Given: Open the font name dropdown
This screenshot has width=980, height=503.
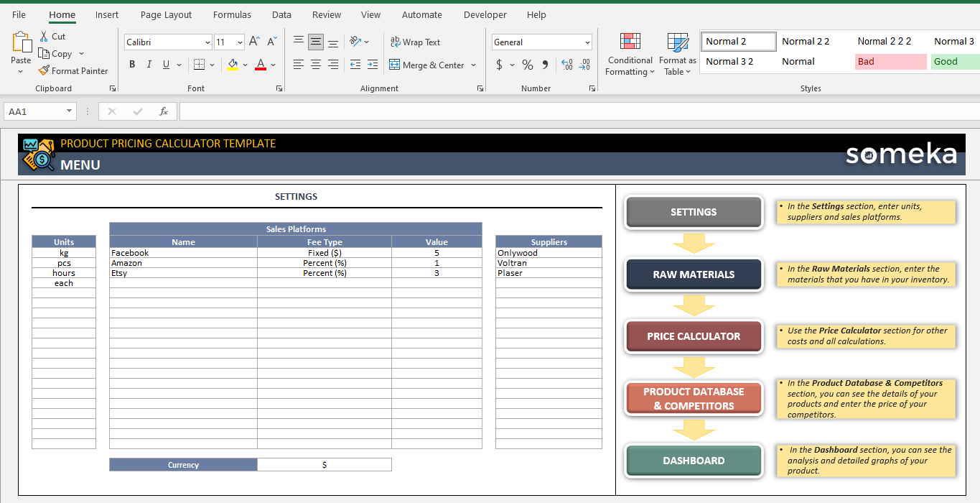Looking at the screenshot, I should tap(207, 42).
